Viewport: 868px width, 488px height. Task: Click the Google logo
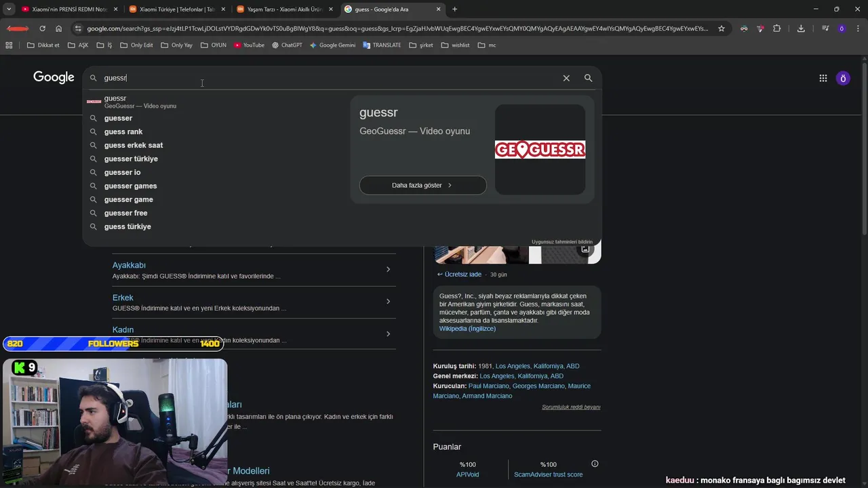point(54,77)
